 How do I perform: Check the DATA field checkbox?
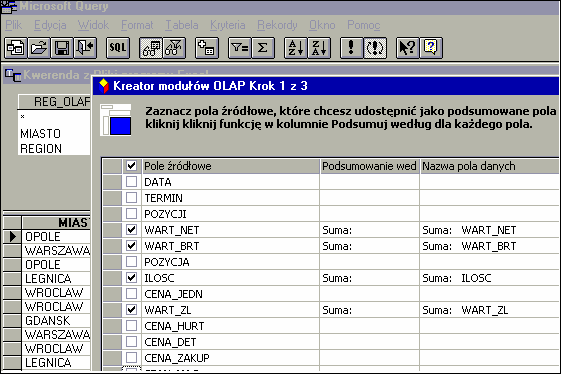[x=131, y=182]
